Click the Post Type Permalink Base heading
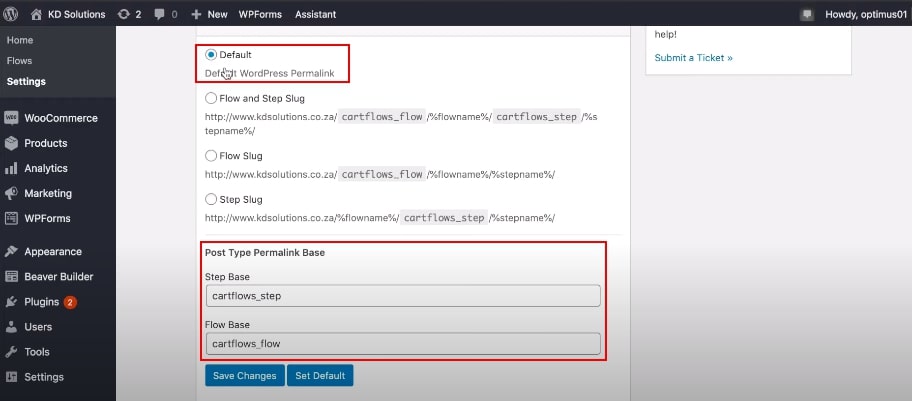 point(265,253)
